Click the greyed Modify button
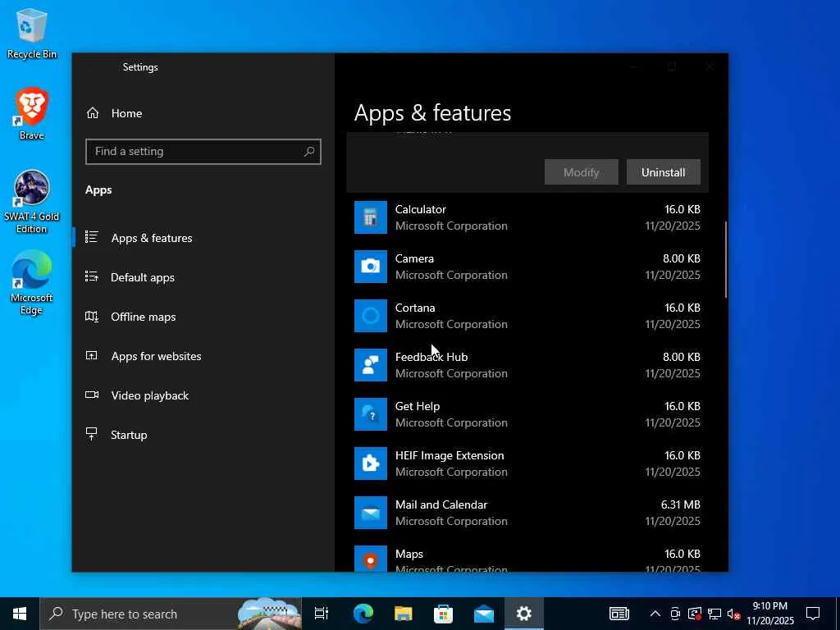The width and height of the screenshot is (840, 630). coord(582,172)
